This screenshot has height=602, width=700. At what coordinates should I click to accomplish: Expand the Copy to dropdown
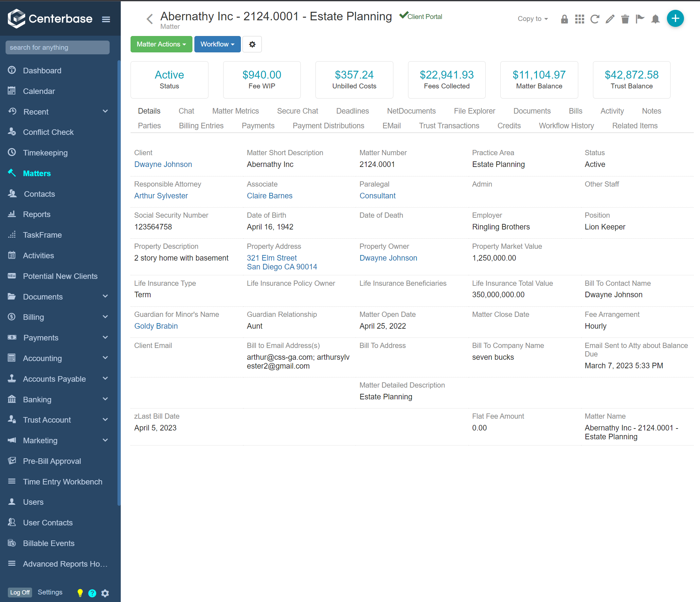[x=533, y=19]
